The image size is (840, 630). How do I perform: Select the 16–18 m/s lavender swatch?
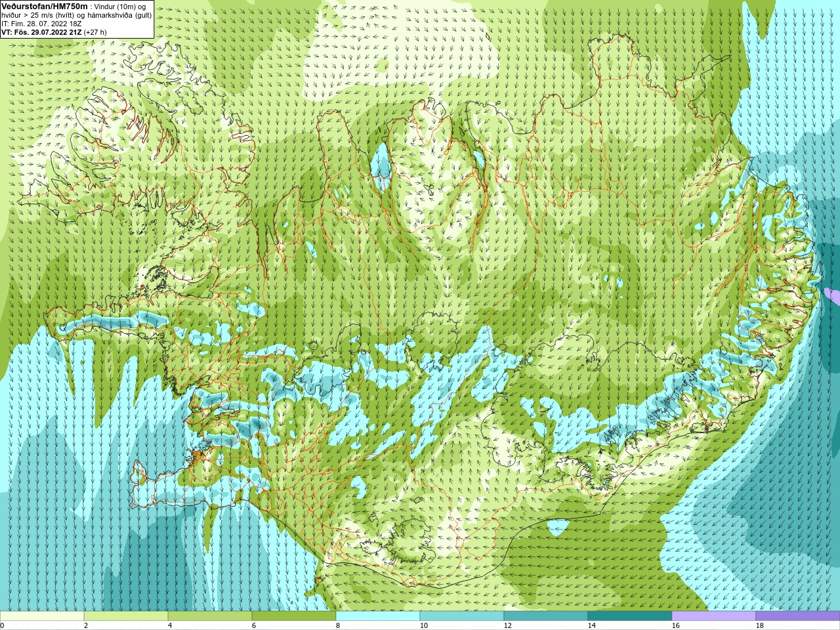714,616
